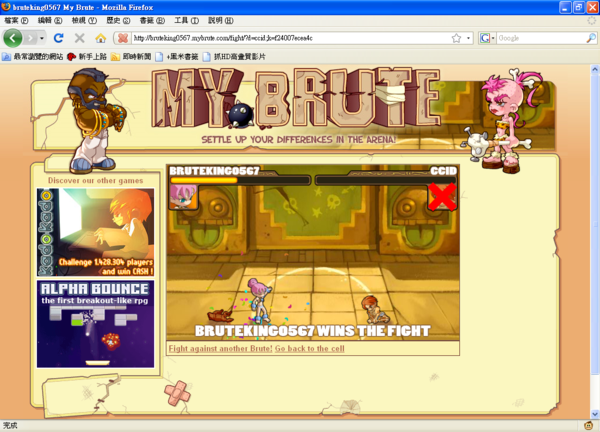Open the 最常瀏覽的網站 bookmark folder
Image resolution: width=600 pixels, height=432 pixels.
[33, 57]
